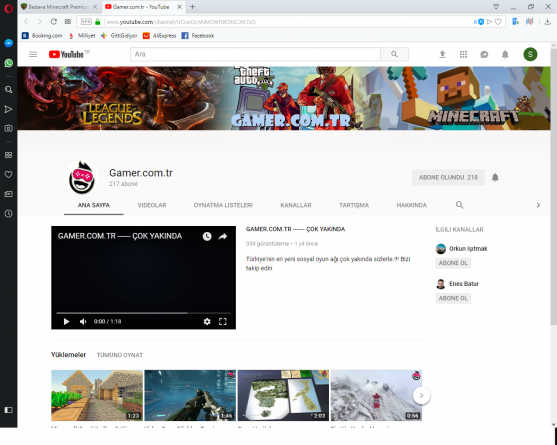Viewport: 557px width, 445px height.
Task: Open the HAKKINDA channel tab
Action: [x=412, y=205]
